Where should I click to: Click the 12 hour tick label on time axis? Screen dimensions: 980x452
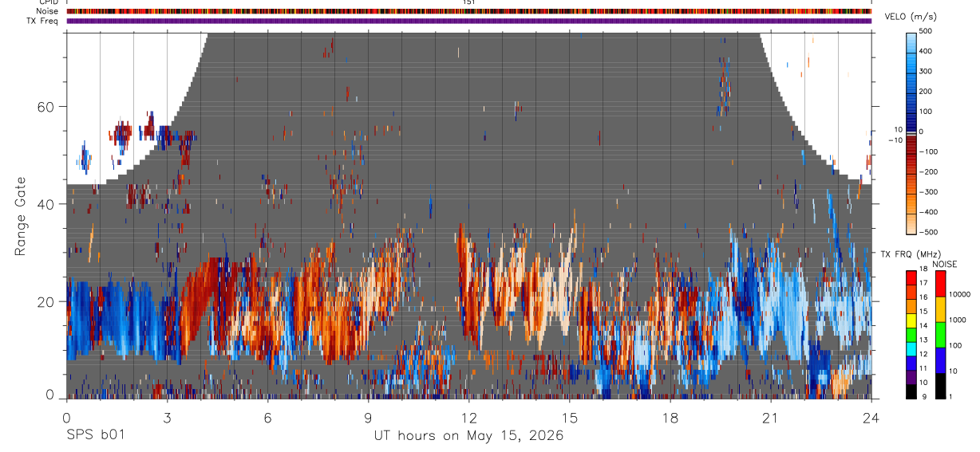(468, 418)
